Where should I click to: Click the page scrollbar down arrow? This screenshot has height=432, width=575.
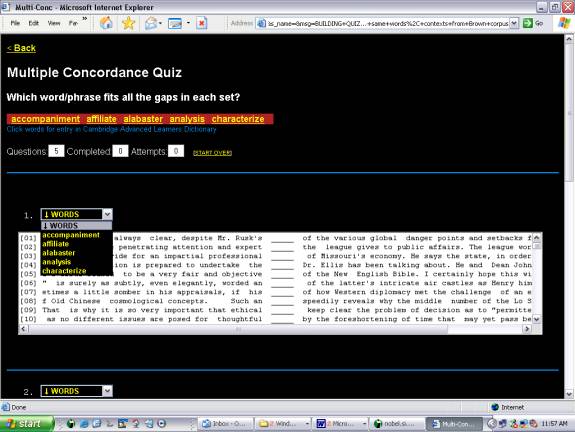[x=569, y=394]
